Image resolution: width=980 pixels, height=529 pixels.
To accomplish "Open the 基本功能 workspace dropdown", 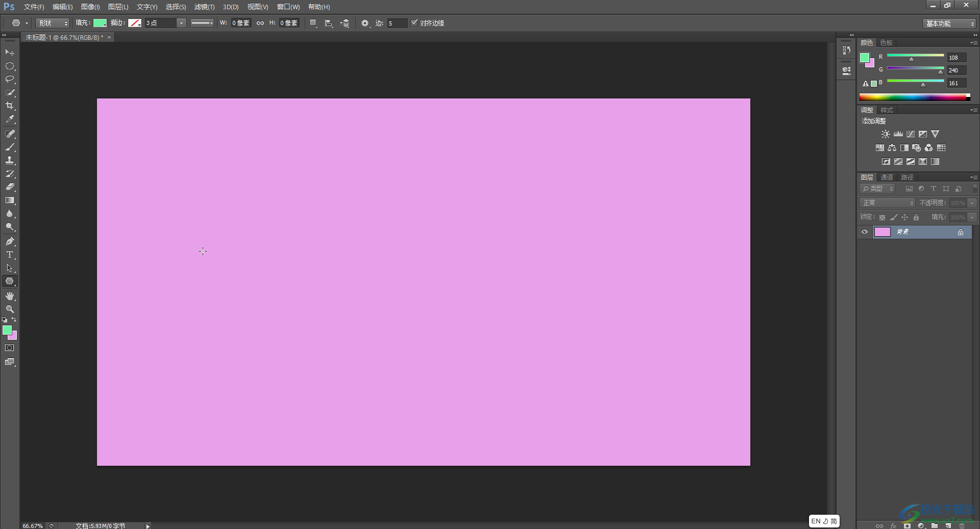I will click(949, 23).
